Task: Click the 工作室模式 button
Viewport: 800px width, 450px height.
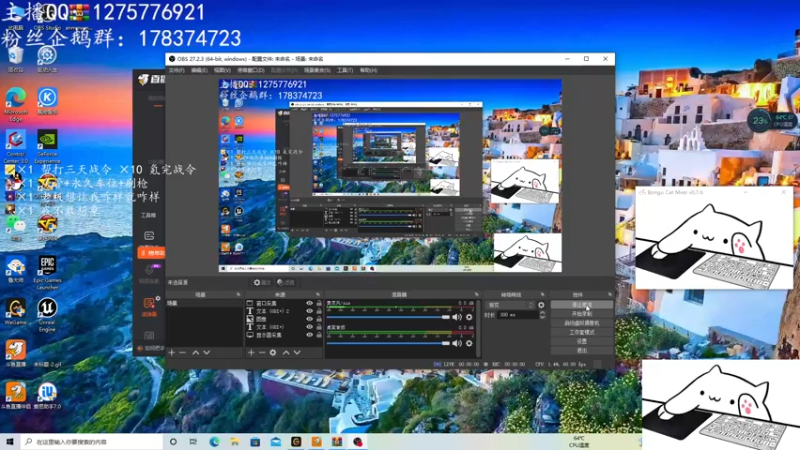Action: [x=582, y=332]
